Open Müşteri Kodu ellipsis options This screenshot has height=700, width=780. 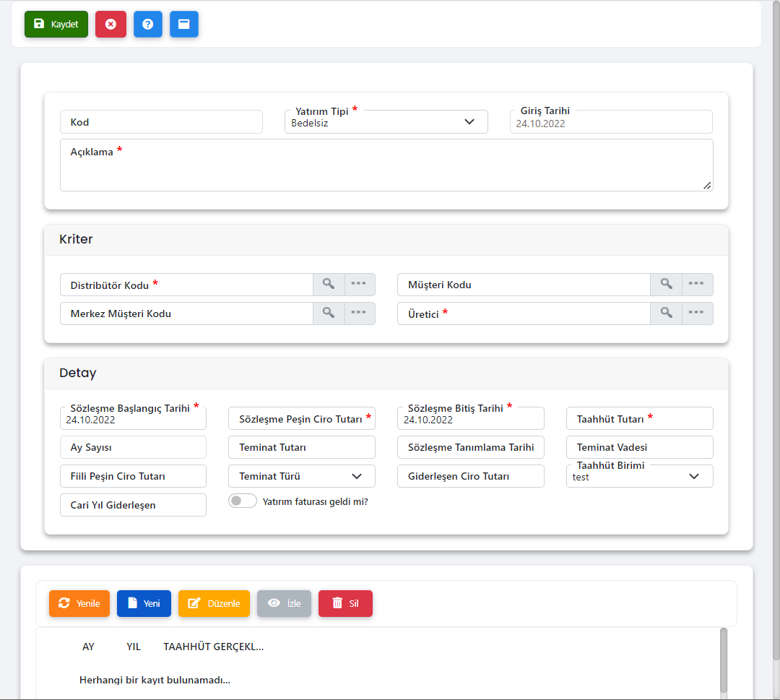pyautogui.click(x=696, y=285)
